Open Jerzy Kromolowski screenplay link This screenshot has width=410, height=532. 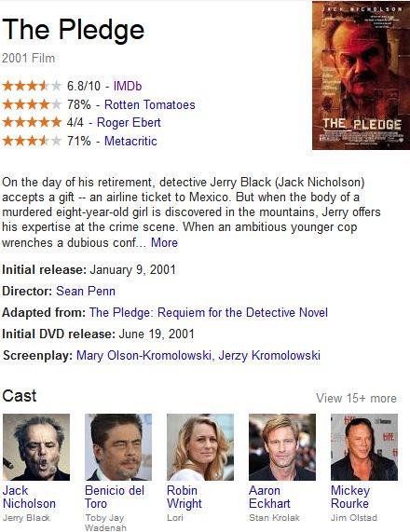click(x=269, y=355)
